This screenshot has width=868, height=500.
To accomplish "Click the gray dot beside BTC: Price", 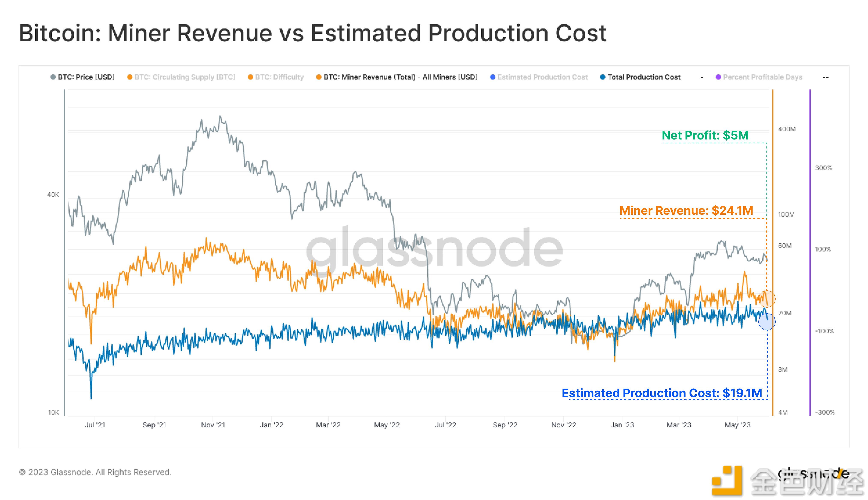I will coord(53,77).
